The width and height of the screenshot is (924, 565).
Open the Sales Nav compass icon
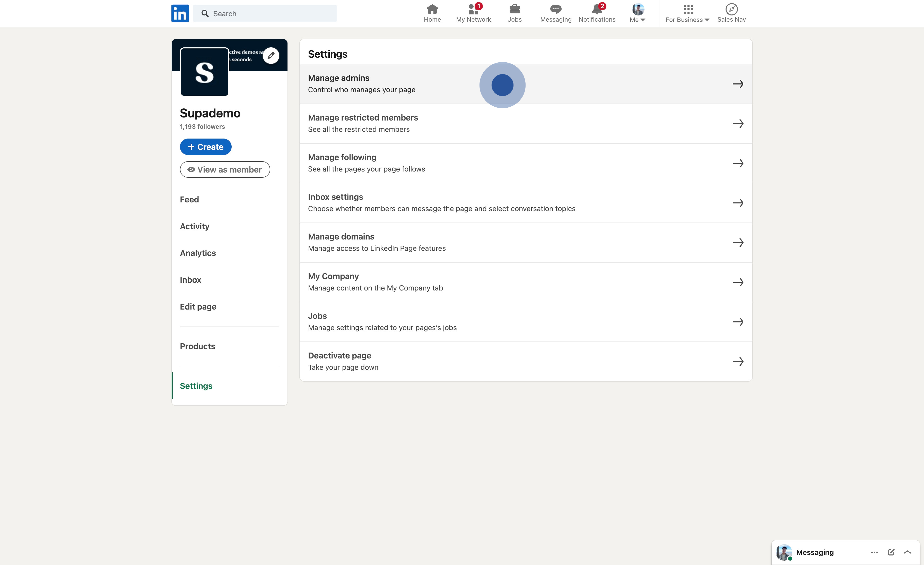point(731,9)
